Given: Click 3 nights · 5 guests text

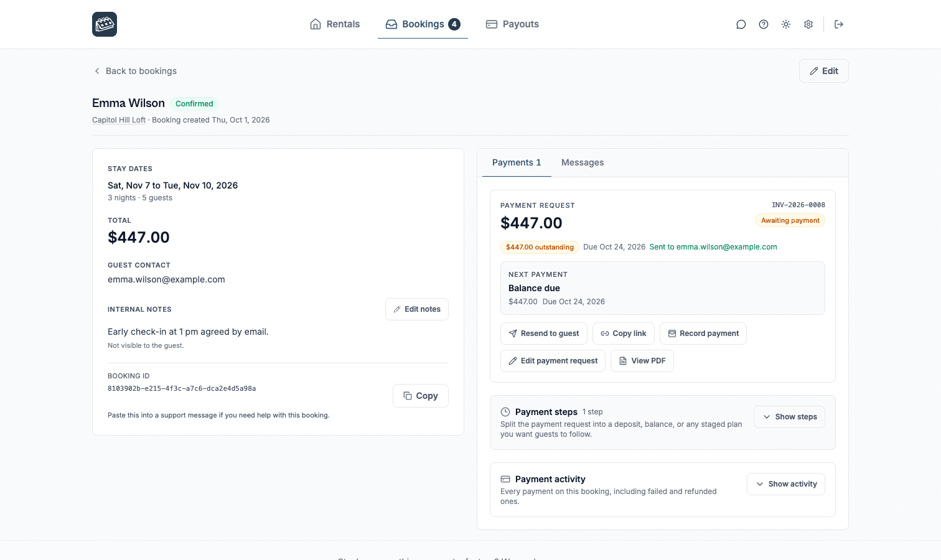Looking at the screenshot, I should pos(140,198).
